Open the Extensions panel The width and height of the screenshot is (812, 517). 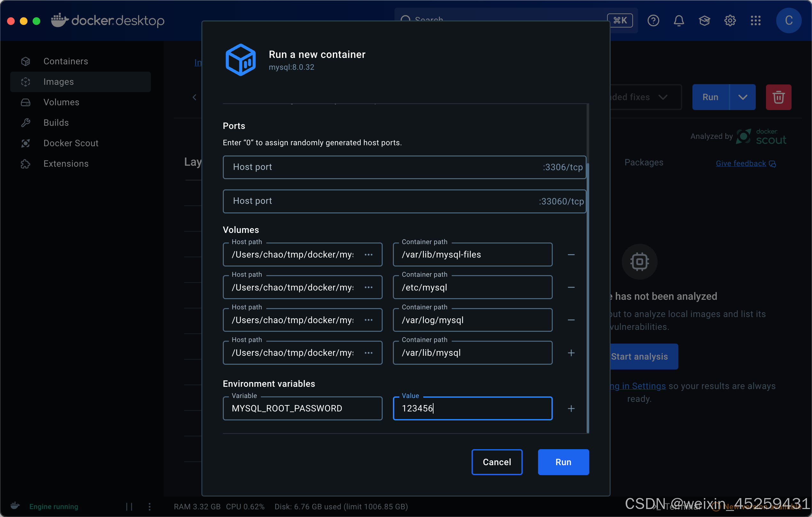click(66, 164)
